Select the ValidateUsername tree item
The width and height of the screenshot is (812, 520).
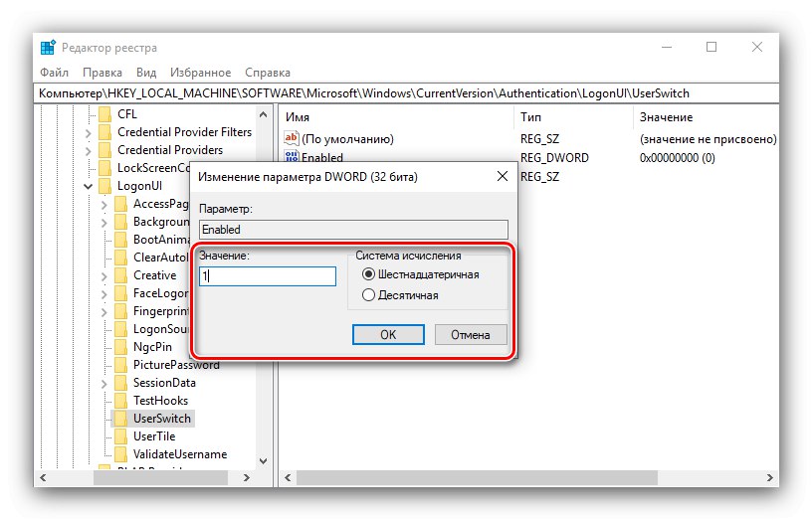coord(180,454)
